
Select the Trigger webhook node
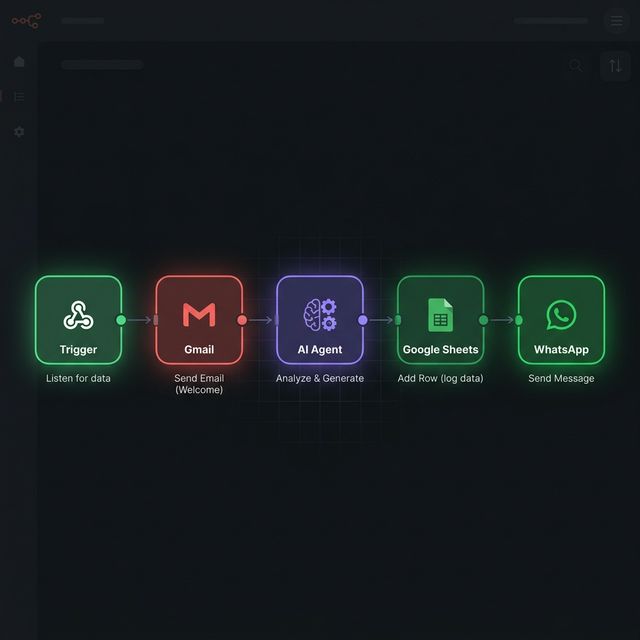point(78,320)
